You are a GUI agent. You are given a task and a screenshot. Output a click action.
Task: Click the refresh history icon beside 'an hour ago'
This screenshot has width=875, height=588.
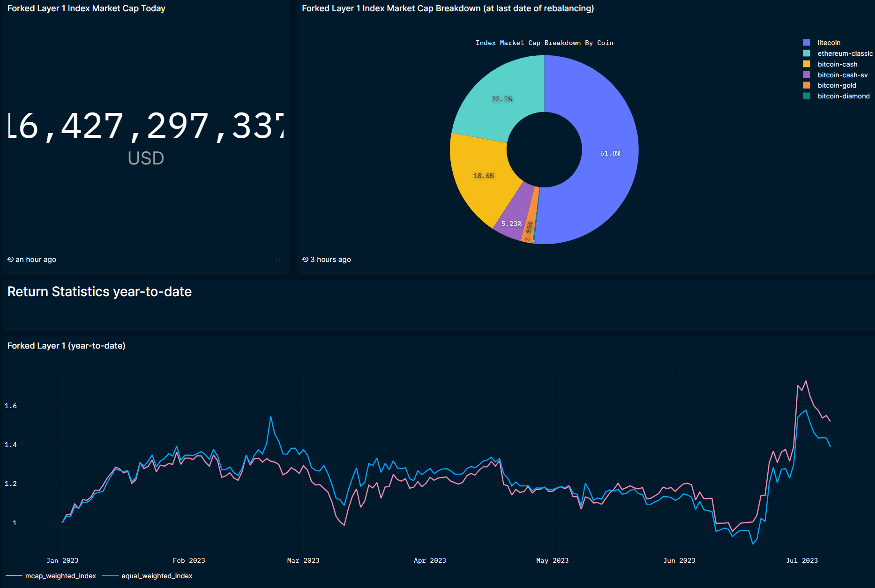coord(10,259)
